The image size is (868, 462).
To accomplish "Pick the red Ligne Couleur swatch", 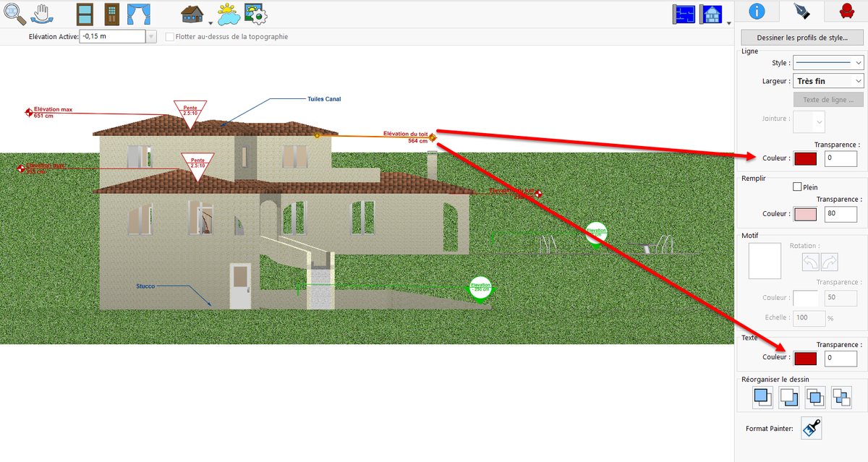I will pos(805,158).
